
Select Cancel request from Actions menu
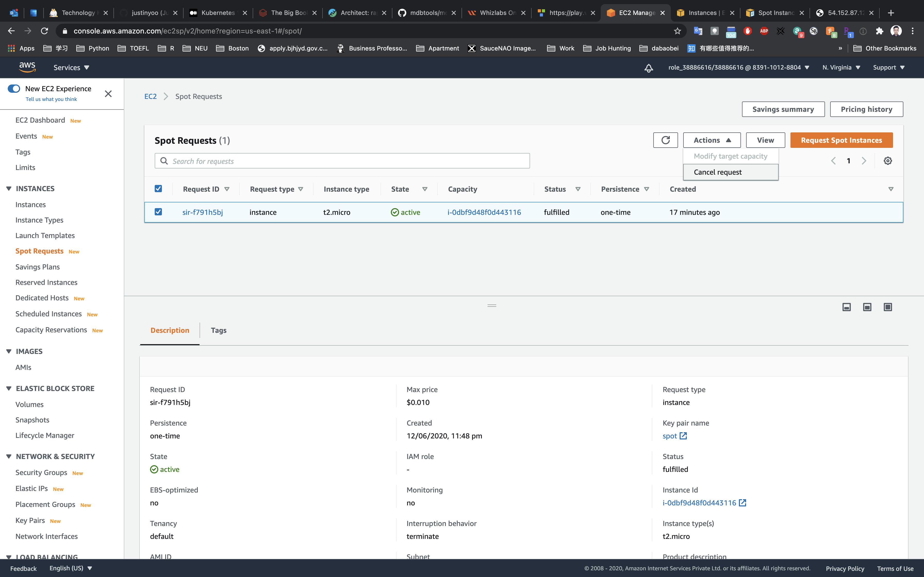click(x=717, y=172)
